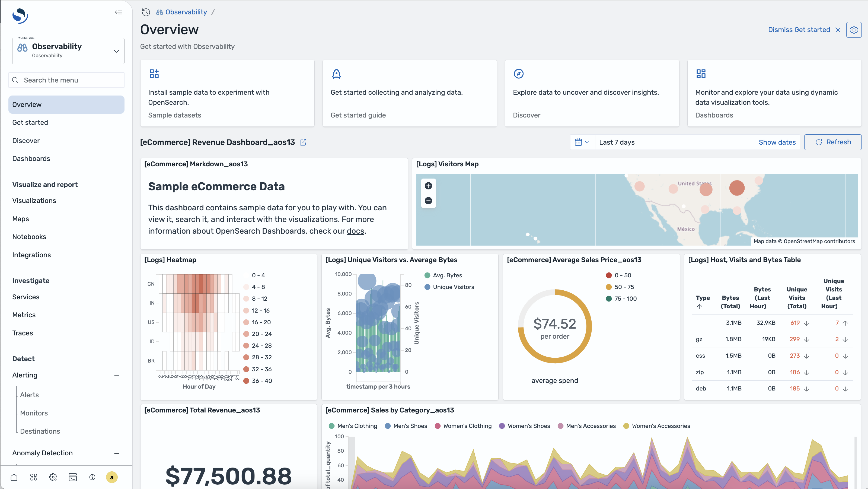
Task: Toggle the sidebar collapse button
Action: click(x=119, y=12)
